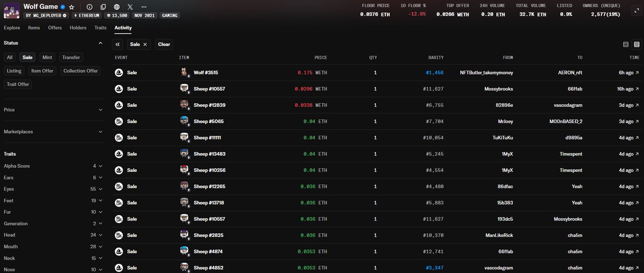Collapse the filter sidebar with double chevron
Image resolution: width=644 pixels, height=273 pixels.
(x=118, y=44)
